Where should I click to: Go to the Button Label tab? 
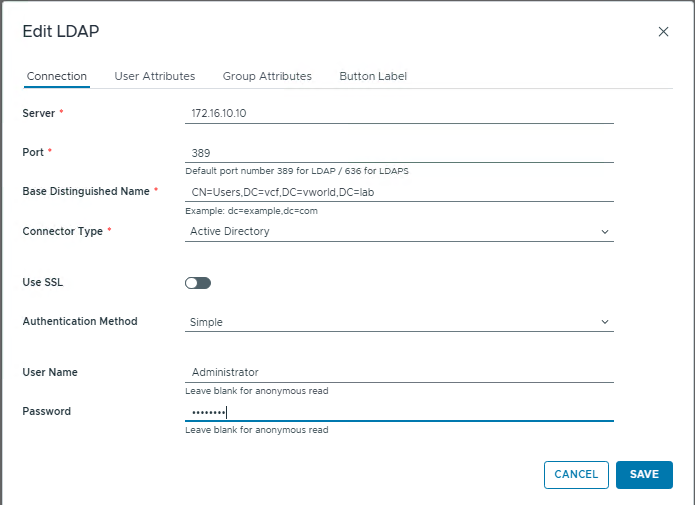tap(372, 76)
